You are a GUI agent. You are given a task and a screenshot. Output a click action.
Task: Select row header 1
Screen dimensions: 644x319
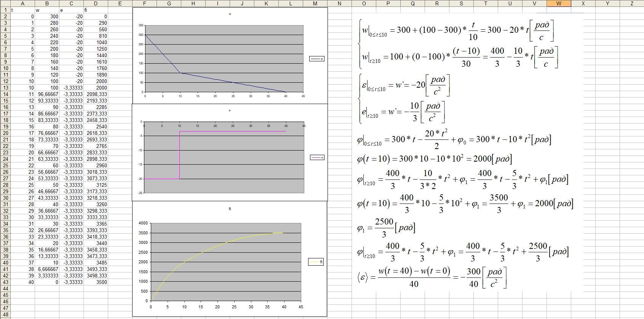coord(5,10)
